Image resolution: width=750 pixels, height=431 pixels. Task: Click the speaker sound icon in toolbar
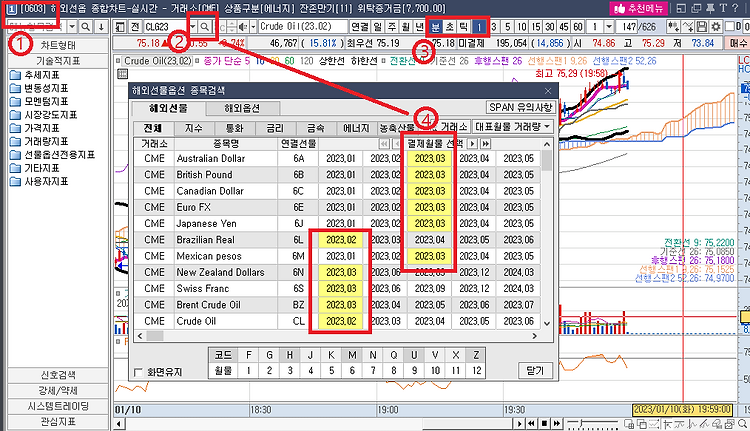coord(244,27)
